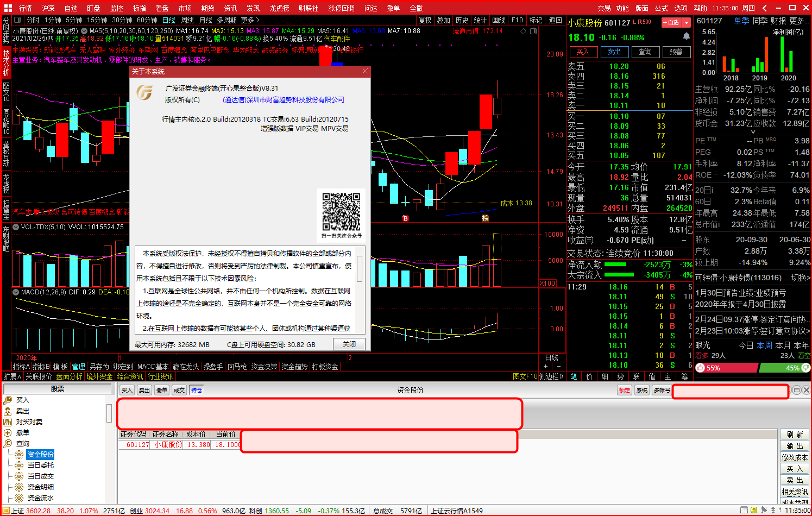Viewport: 812px width, 516px height.
Task: Click 修改成本 button
Action: tap(795, 457)
